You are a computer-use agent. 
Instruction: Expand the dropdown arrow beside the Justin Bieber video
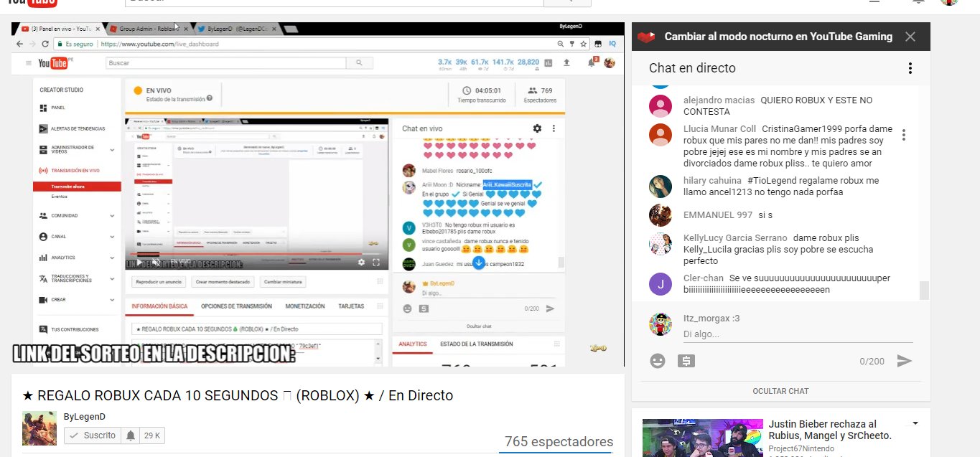[x=915, y=423]
